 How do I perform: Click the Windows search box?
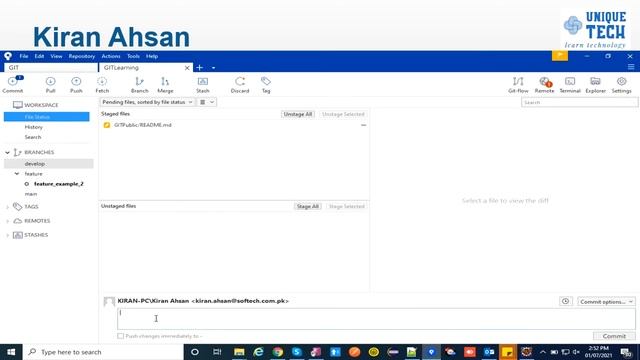pos(103,352)
